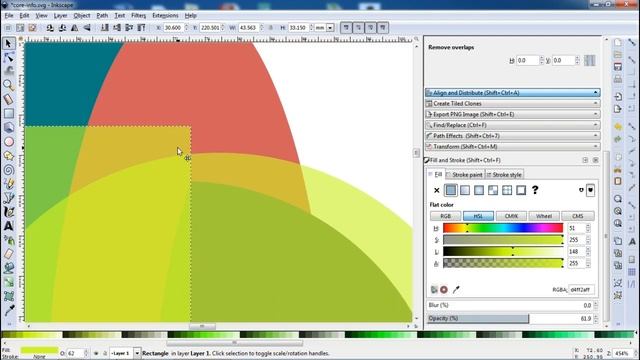The image size is (640, 360).
Task: Toggle the layer lock icon in status bar
Action: [105, 353]
